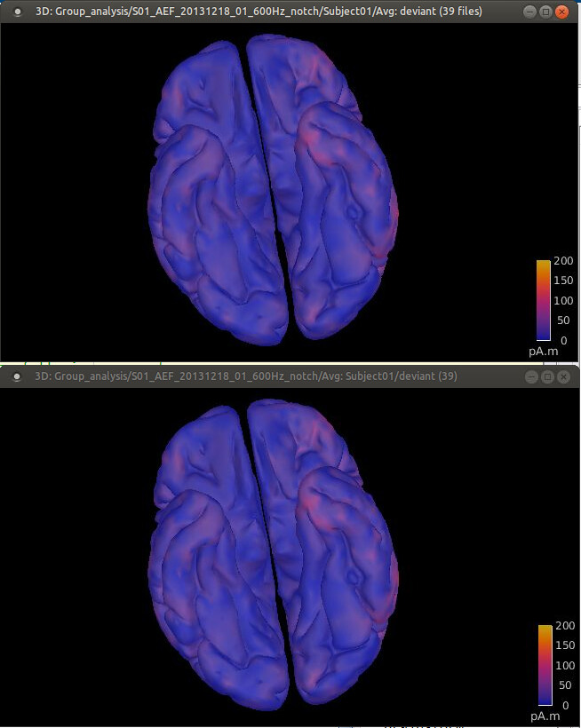Click the top window's title bar menu dot

pyautogui.click(x=18, y=12)
